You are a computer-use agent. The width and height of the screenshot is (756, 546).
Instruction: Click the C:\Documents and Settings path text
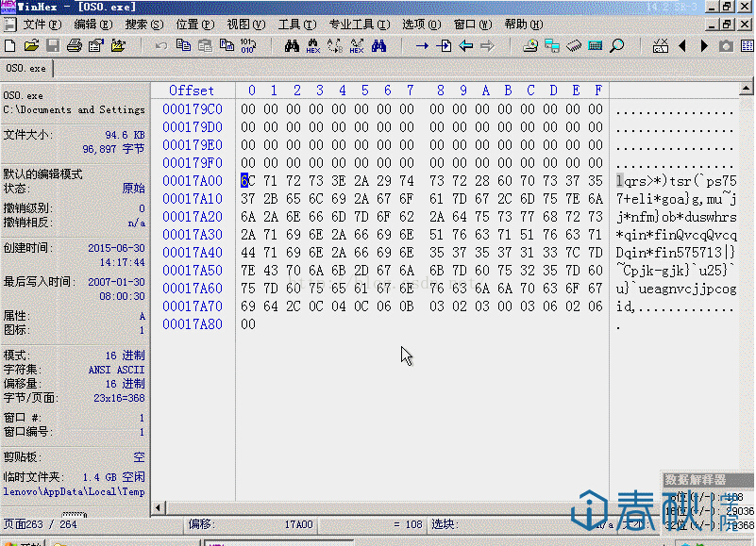click(74, 110)
